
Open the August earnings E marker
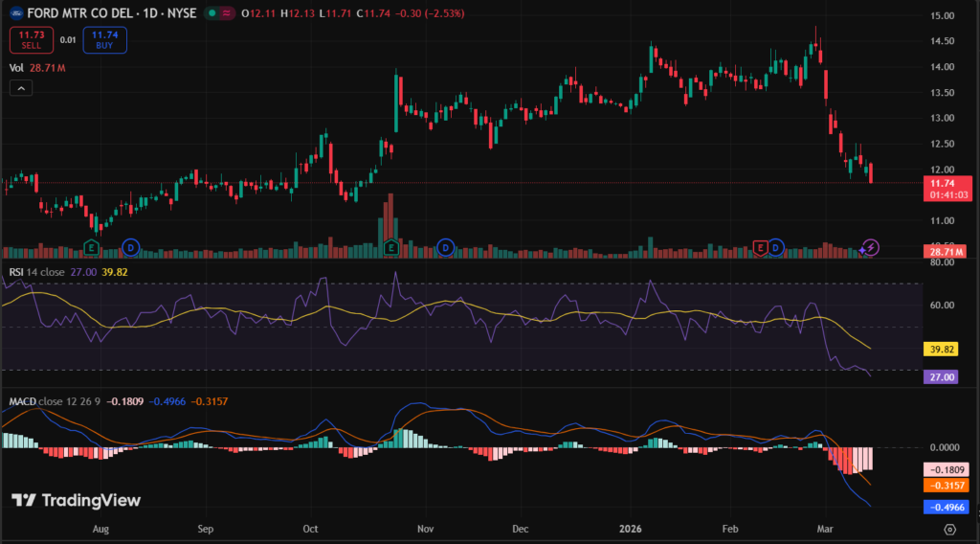93,248
